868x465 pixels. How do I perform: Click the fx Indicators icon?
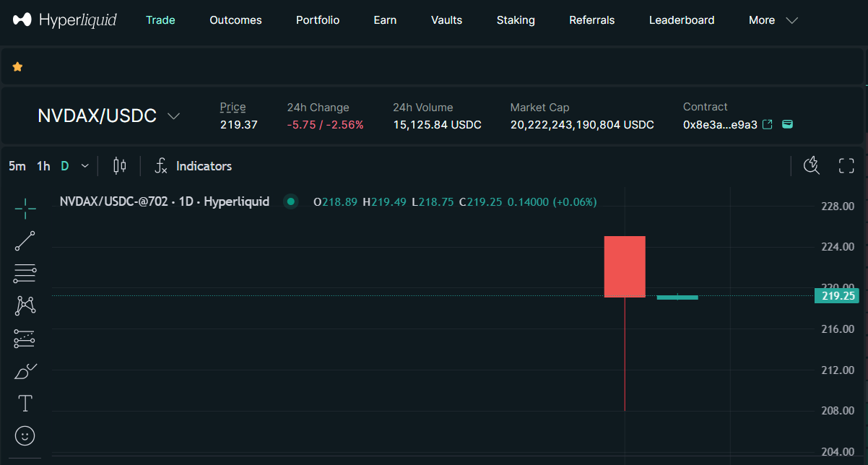click(161, 166)
